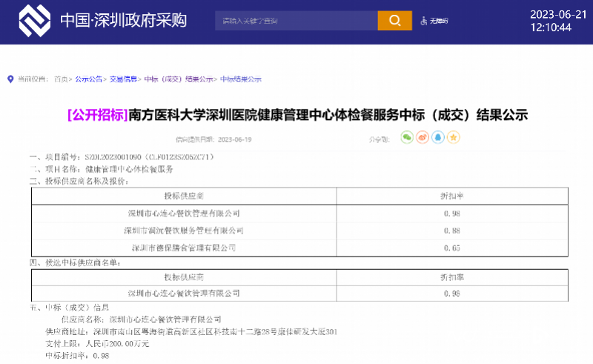Screen dimensions: 593x364
Task: Open the 交易信息 breadcrumb link
Action: [x=123, y=79]
